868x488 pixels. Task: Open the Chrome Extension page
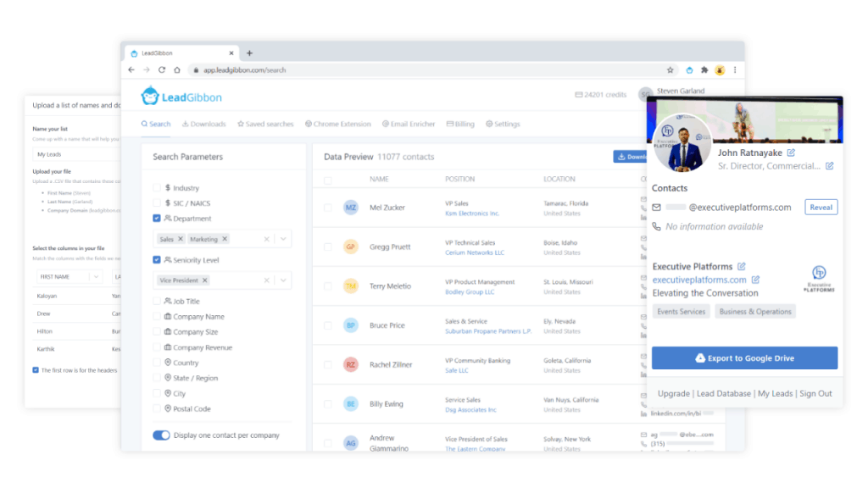coord(338,124)
